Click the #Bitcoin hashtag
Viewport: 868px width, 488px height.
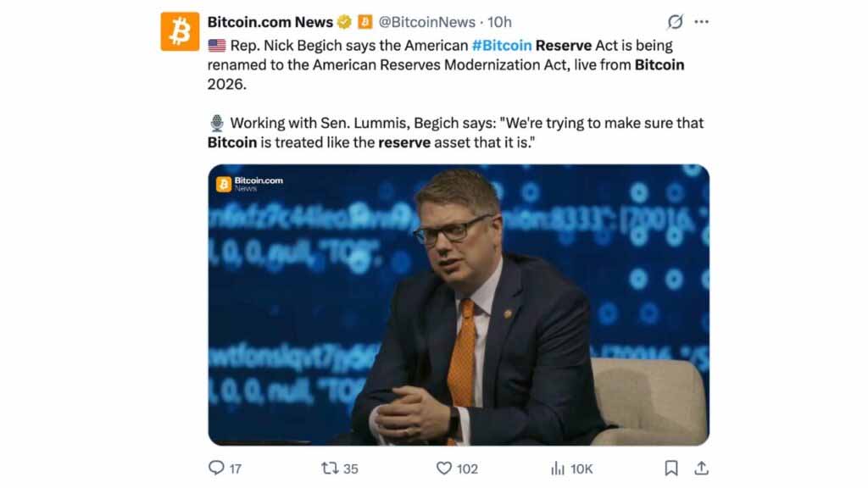501,45
